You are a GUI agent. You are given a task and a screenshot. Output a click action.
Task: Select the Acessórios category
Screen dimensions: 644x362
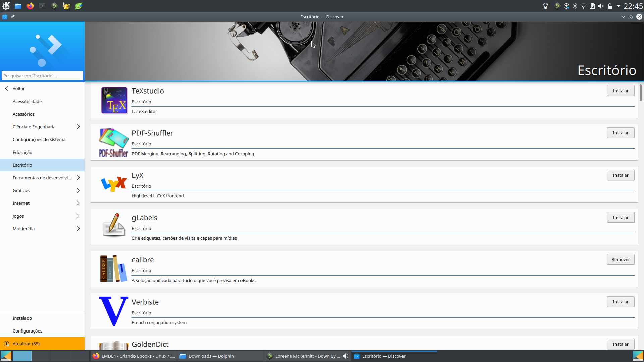click(x=42, y=114)
